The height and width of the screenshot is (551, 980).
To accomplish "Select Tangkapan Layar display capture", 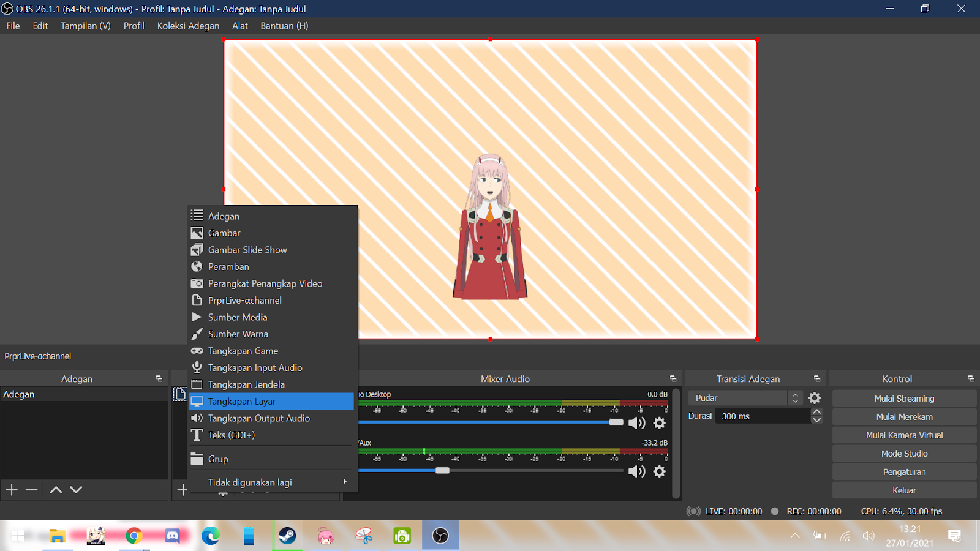I will click(x=272, y=402).
